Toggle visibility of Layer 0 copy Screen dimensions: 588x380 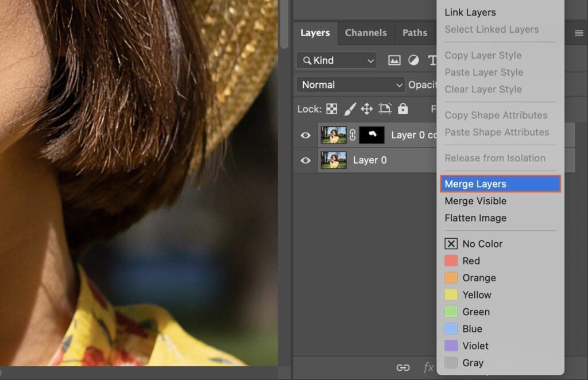point(305,135)
